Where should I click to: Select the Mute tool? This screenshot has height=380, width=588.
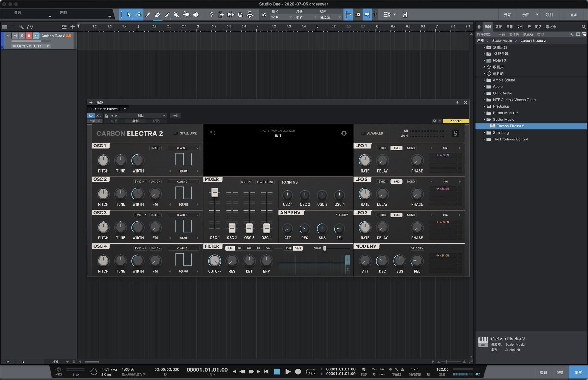tap(176, 14)
